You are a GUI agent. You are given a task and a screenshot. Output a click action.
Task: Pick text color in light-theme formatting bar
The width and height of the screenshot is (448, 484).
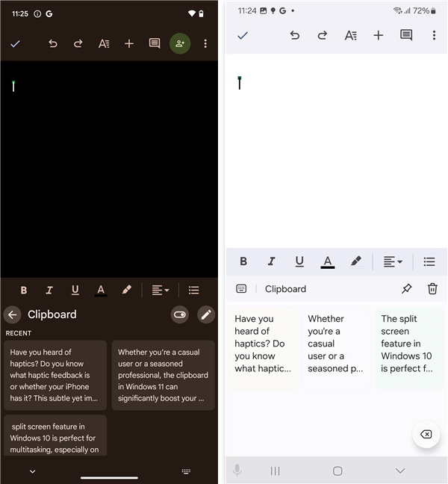328,262
